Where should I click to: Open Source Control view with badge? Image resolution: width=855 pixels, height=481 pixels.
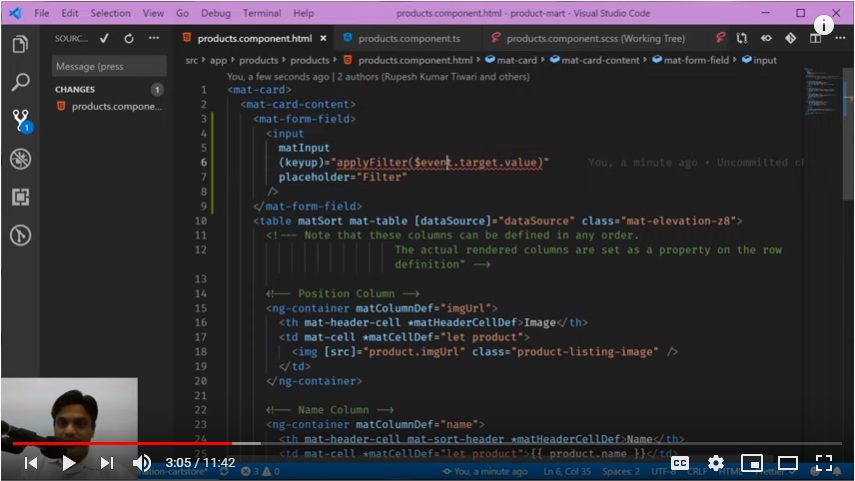(x=20, y=121)
